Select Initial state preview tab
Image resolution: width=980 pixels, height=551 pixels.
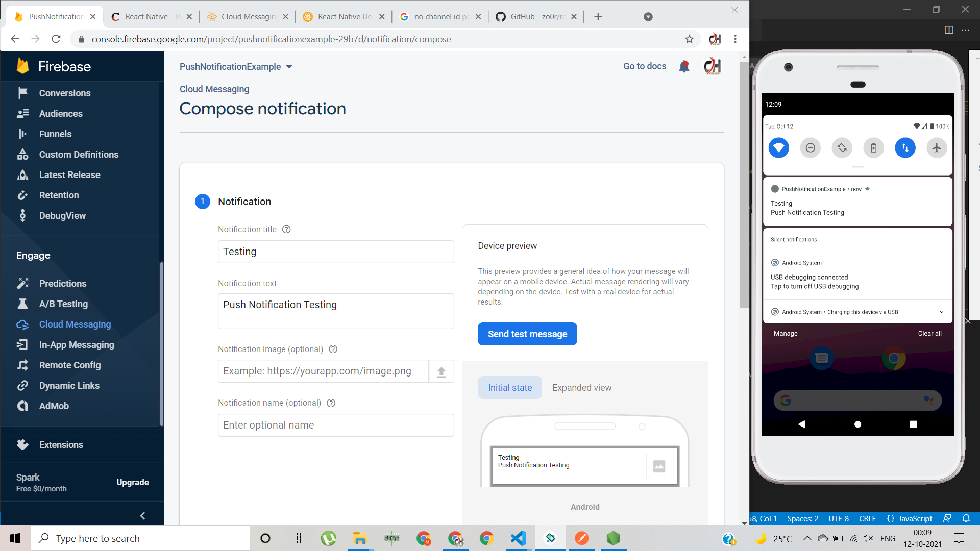click(x=510, y=388)
